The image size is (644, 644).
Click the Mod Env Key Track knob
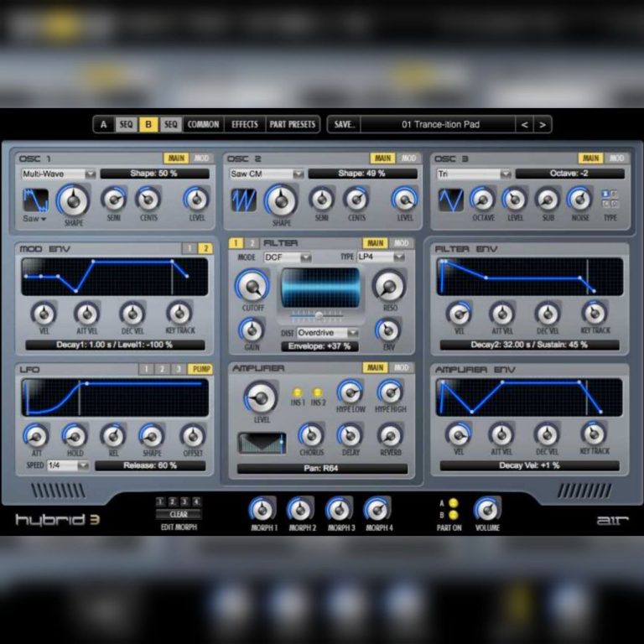[179, 314]
